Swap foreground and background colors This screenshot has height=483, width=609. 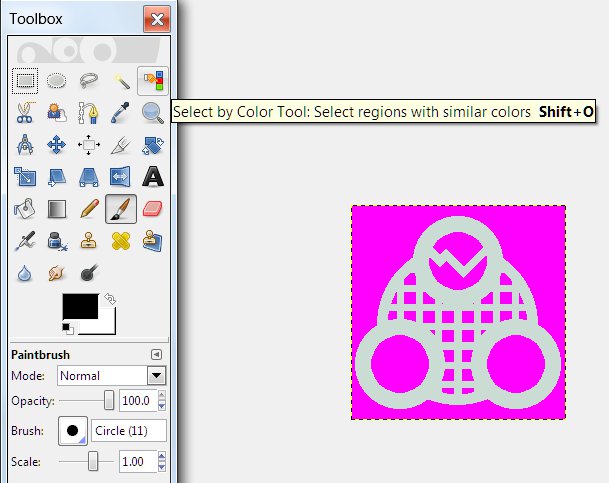[108, 298]
